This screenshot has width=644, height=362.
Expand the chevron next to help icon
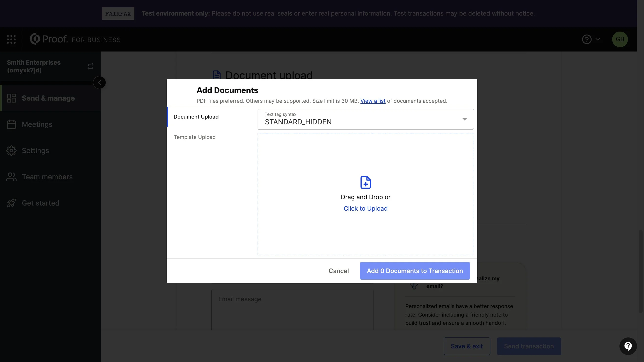click(x=598, y=39)
